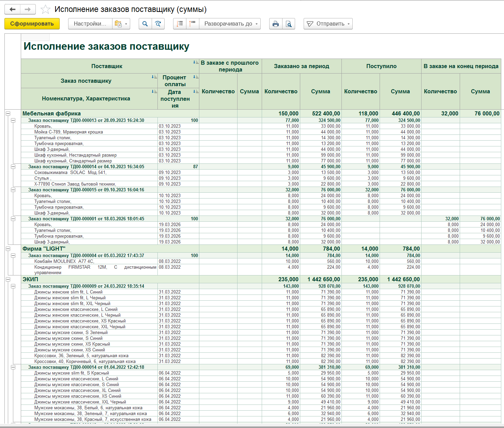Collapse order ТД00-000009 from 24.03.2022
The height and width of the screenshot is (428, 504).
(x=13, y=286)
